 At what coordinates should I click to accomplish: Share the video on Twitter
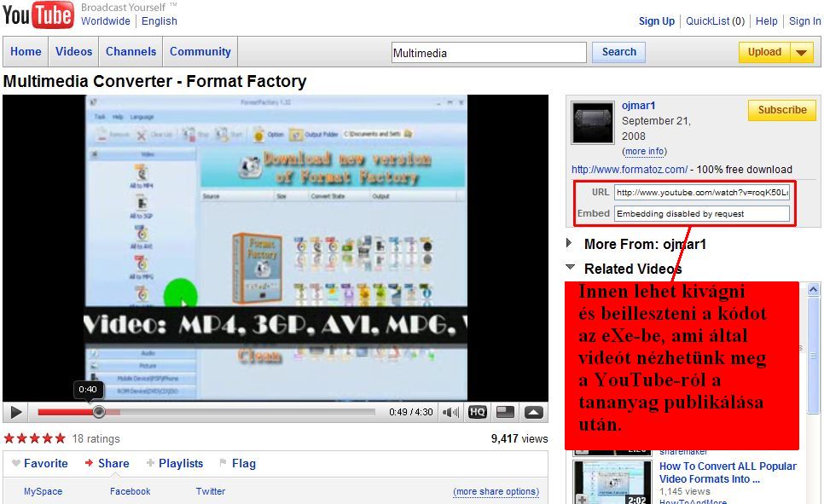(x=211, y=491)
